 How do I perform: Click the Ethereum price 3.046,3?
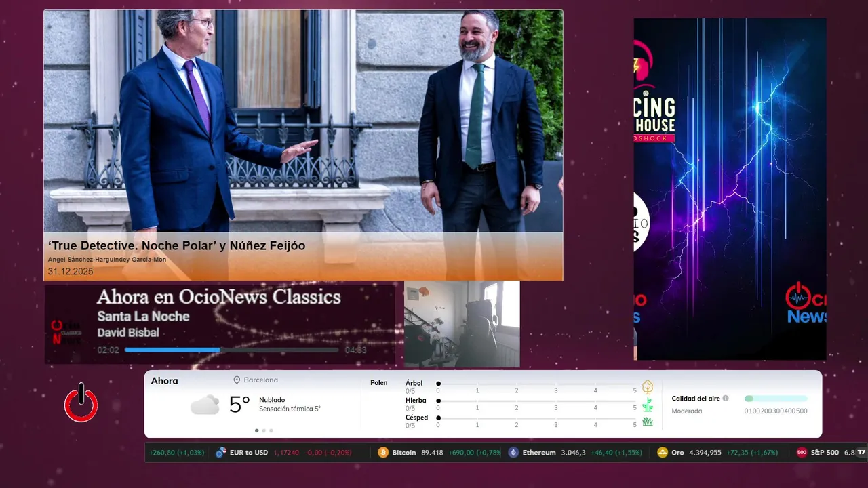pos(573,453)
